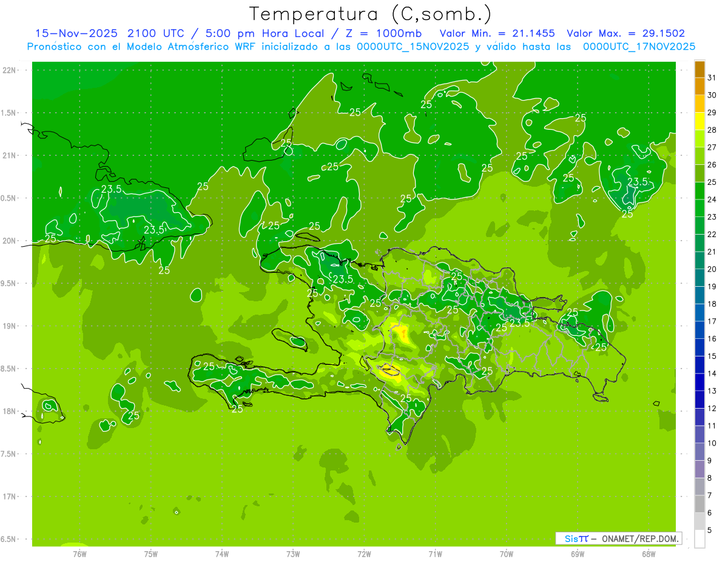Viewport: 728px width, 562px height.
Task: Click the "68W" longitude axis label
Action: click(x=649, y=554)
